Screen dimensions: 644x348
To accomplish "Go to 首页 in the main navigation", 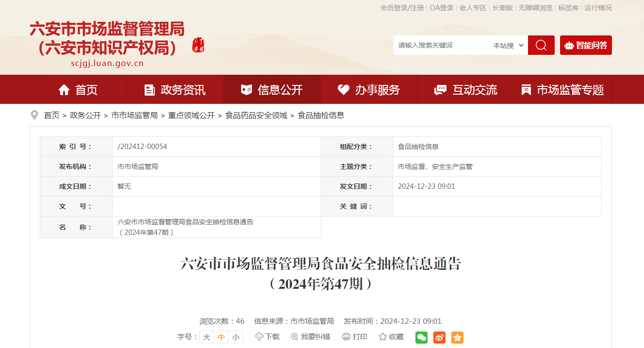I will pos(78,89).
